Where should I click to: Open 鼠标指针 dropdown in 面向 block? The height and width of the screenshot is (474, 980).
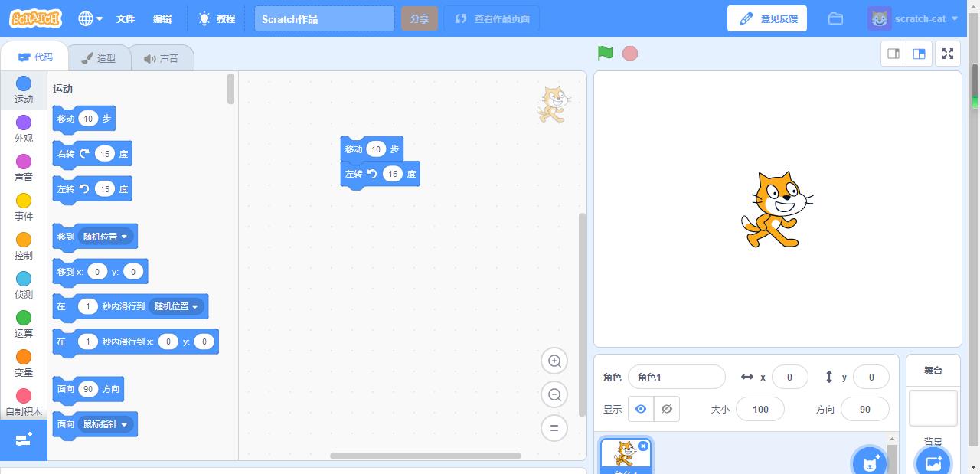pos(106,424)
